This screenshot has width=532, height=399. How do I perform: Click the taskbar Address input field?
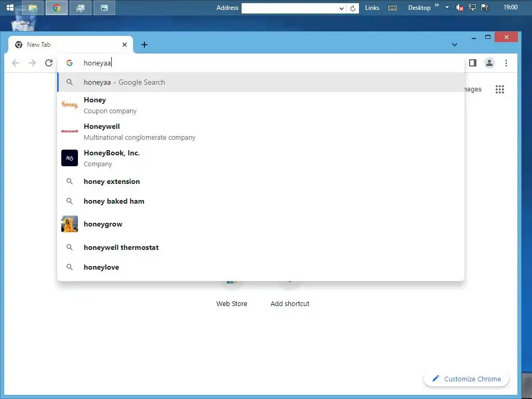pos(290,8)
